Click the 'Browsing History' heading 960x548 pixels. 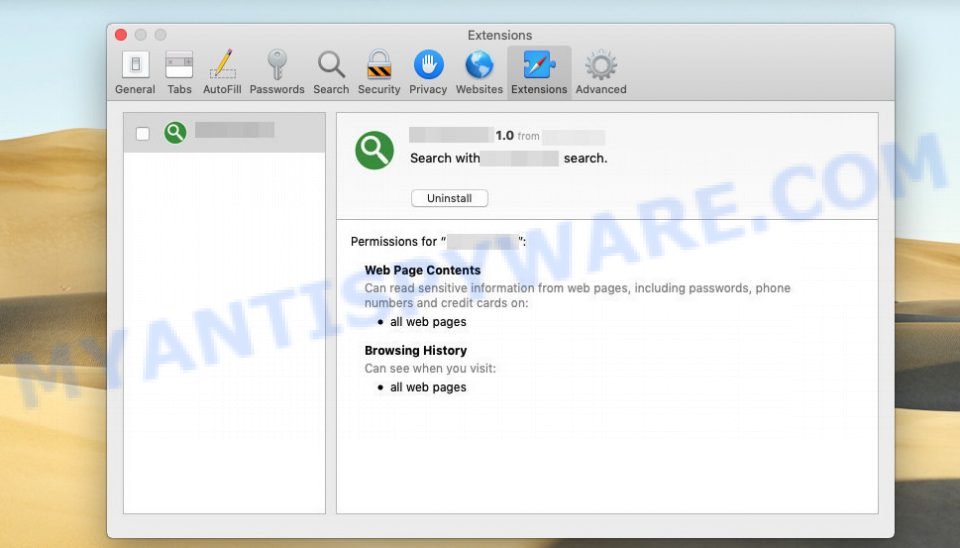point(416,350)
